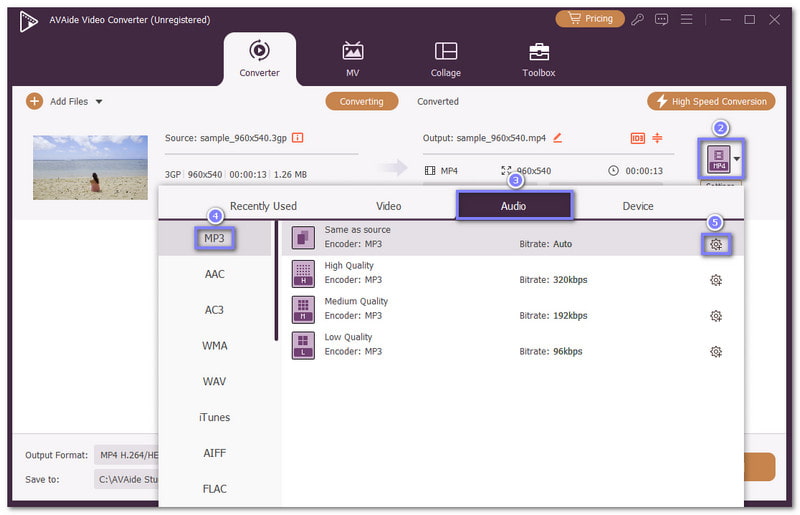Select MP3 in the format list
The image size is (800, 515).
214,238
